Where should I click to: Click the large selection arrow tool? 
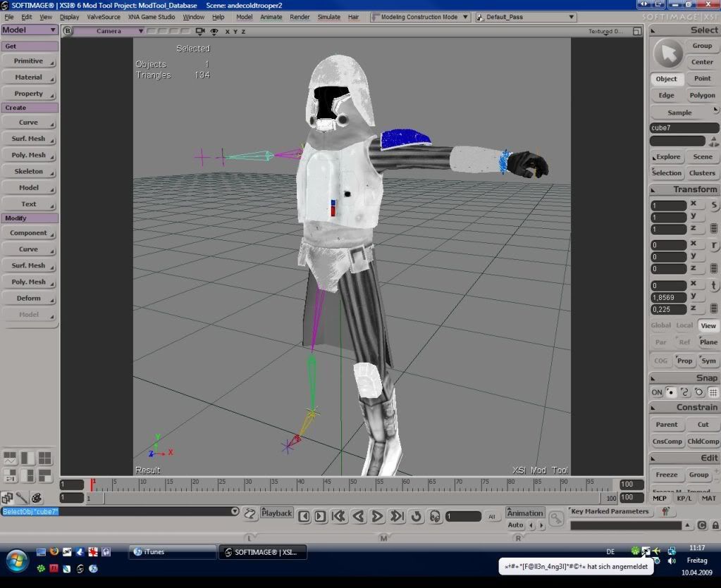pyautogui.click(x=667, y=54)
